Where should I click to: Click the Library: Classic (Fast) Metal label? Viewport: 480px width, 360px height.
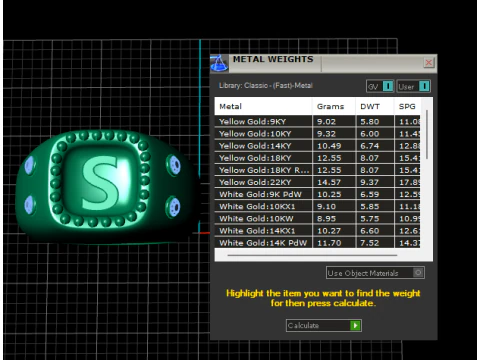[266, 86]
